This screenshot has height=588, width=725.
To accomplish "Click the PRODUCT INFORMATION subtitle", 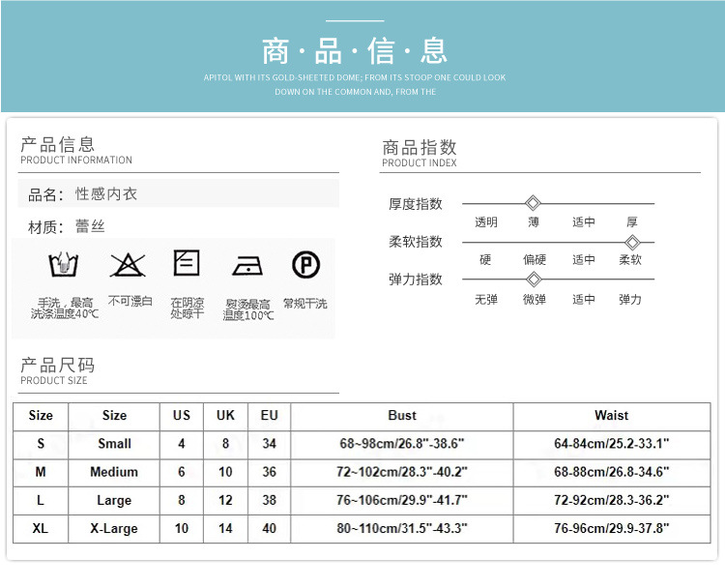I will pos(76,161).
